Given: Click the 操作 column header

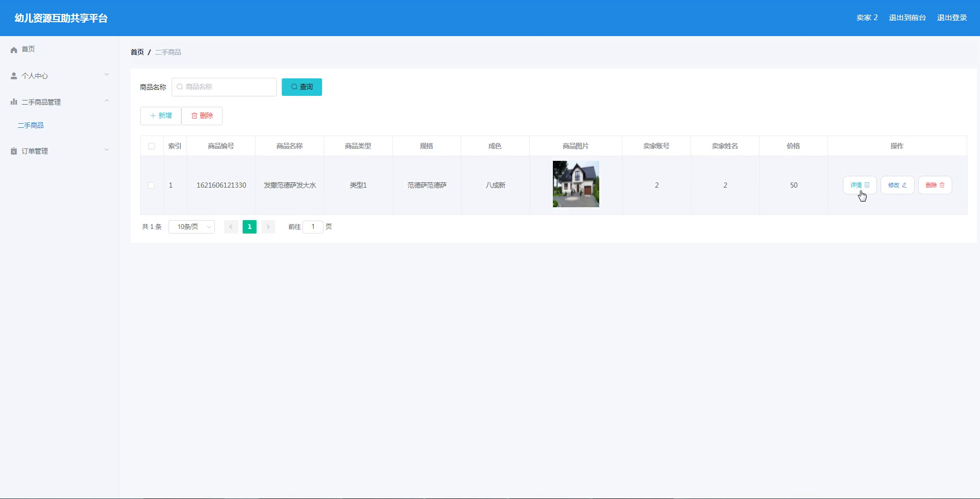Looking at the screenshot, I should click(897, 146).
